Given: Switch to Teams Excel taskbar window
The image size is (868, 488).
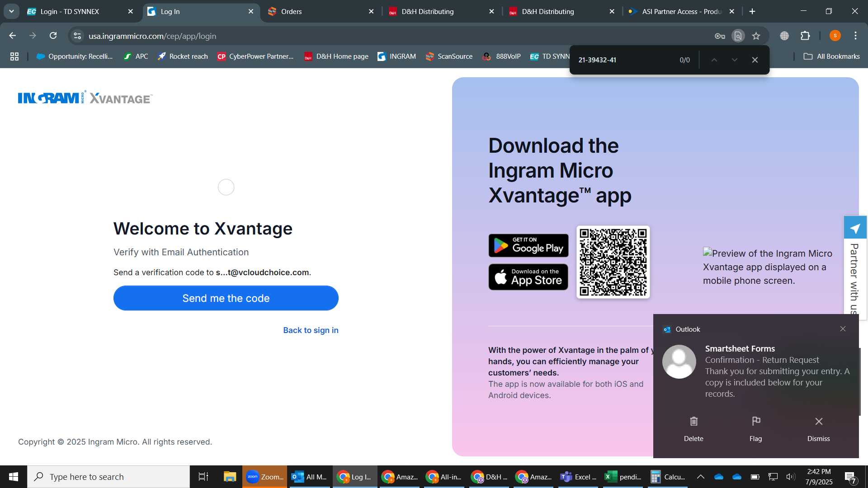Looking at the screenshot, I should [x=579, y=477].
